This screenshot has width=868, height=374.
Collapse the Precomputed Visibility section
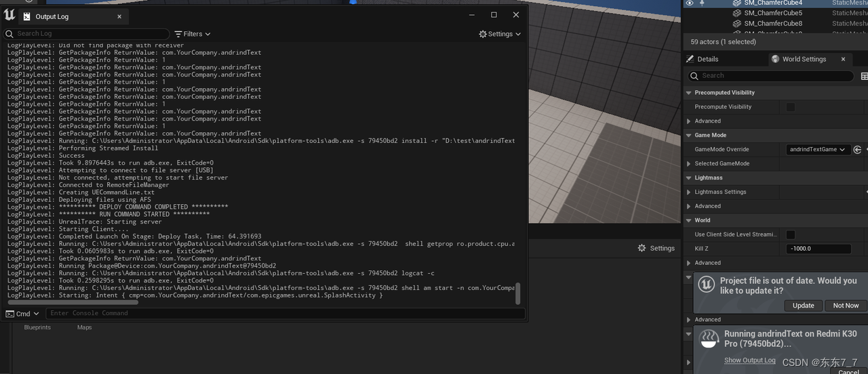point(689,93)
